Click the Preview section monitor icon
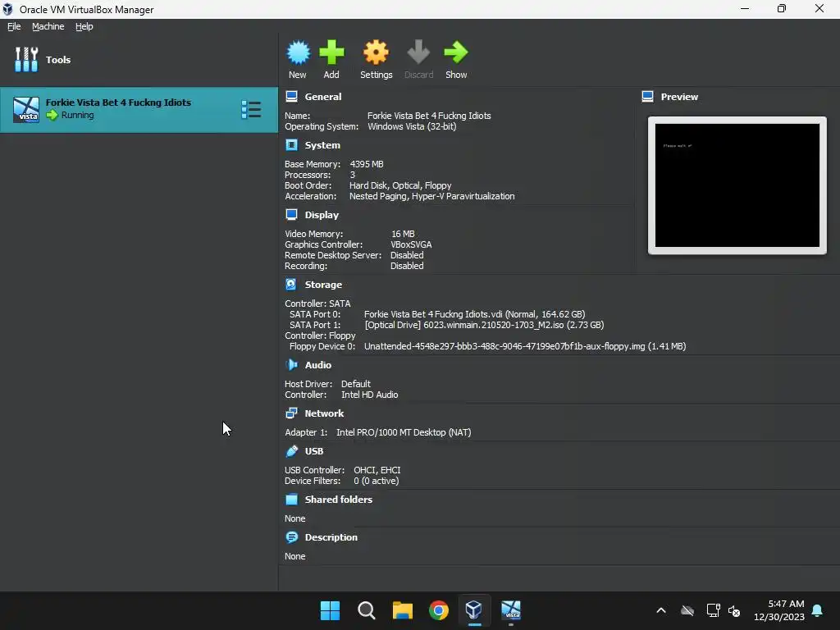840x630 pixels. point(647,97)
